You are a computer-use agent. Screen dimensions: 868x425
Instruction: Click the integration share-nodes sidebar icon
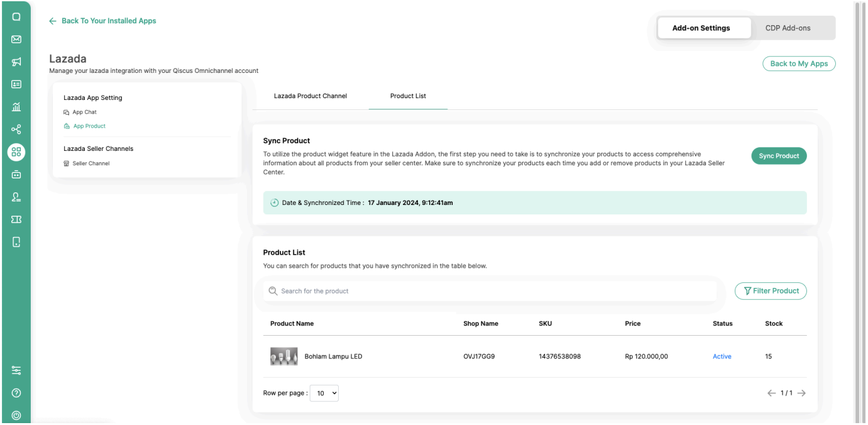pos(17,130)
